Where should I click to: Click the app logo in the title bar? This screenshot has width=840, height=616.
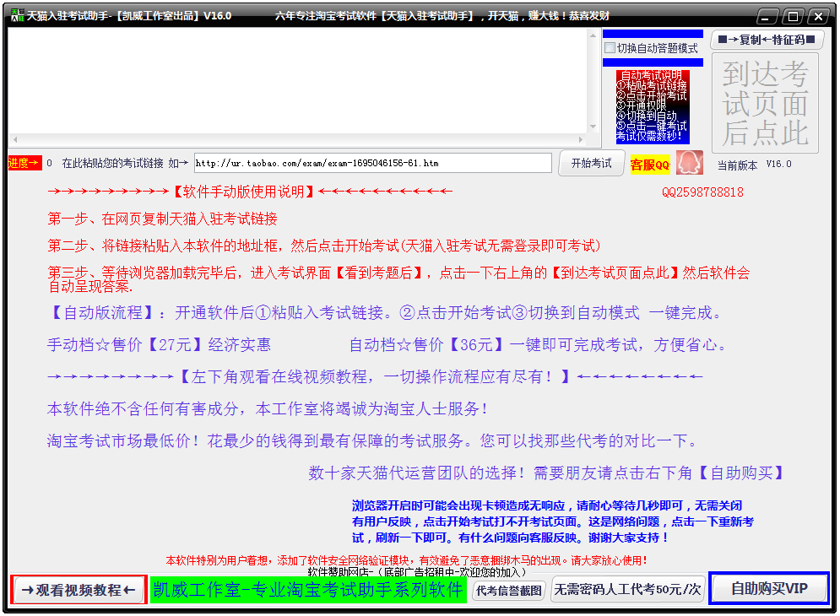pyautogui.click(x=18, y=15)
